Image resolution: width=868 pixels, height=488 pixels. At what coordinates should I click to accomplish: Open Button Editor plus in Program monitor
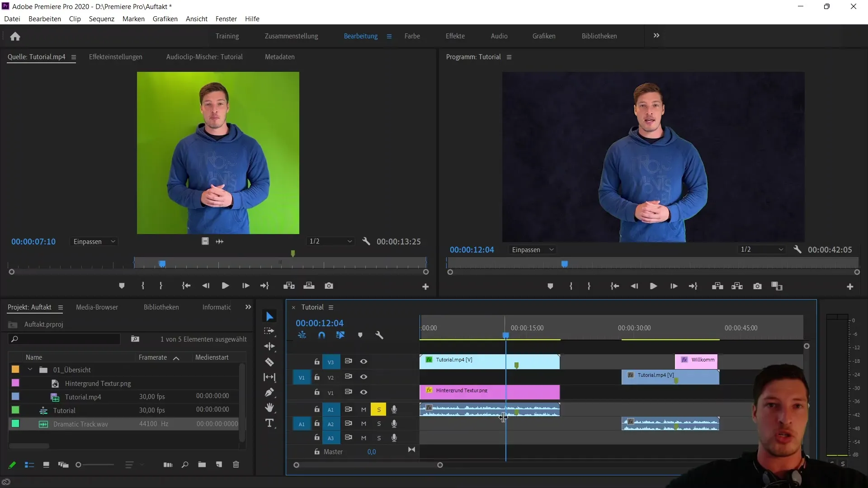point(850,287)
